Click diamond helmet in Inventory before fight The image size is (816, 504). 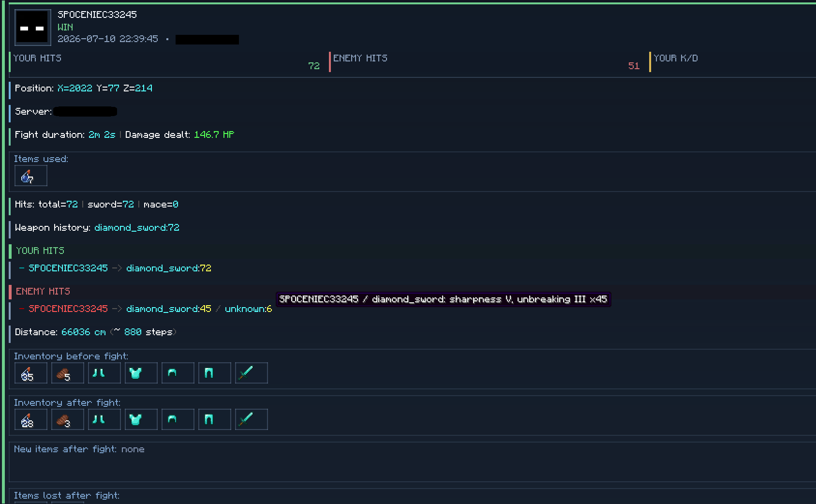coord(178,373)
